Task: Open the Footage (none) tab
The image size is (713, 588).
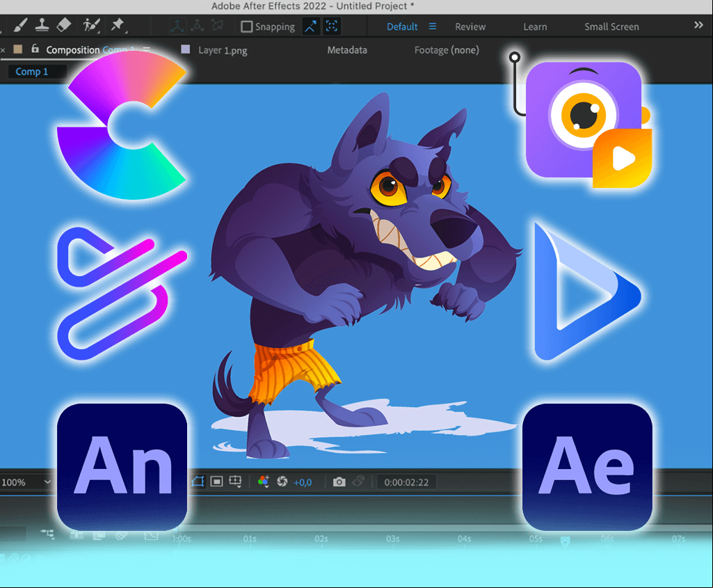Action: click(447, 50)
